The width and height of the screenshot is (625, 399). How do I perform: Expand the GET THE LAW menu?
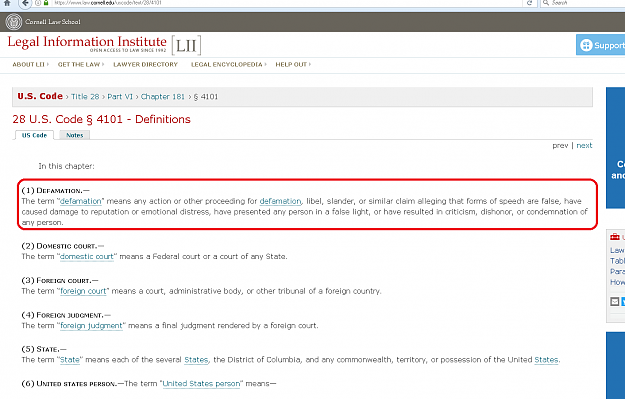81,65
